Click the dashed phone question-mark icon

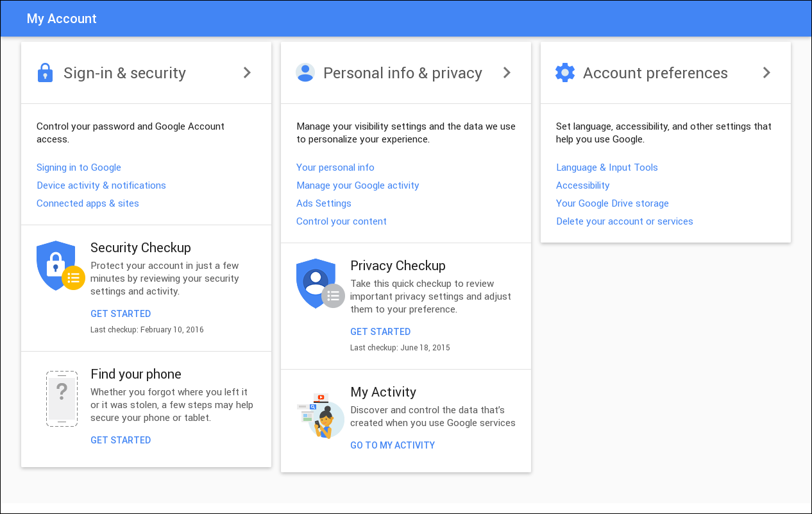point(62,398)
